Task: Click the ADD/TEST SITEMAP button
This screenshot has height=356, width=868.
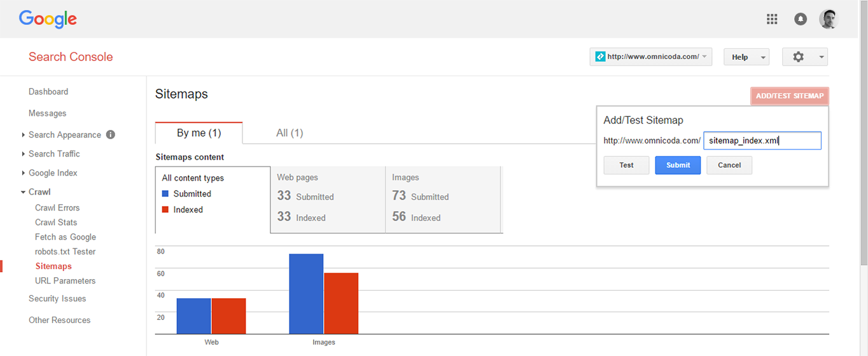Action: coord(790,96)
